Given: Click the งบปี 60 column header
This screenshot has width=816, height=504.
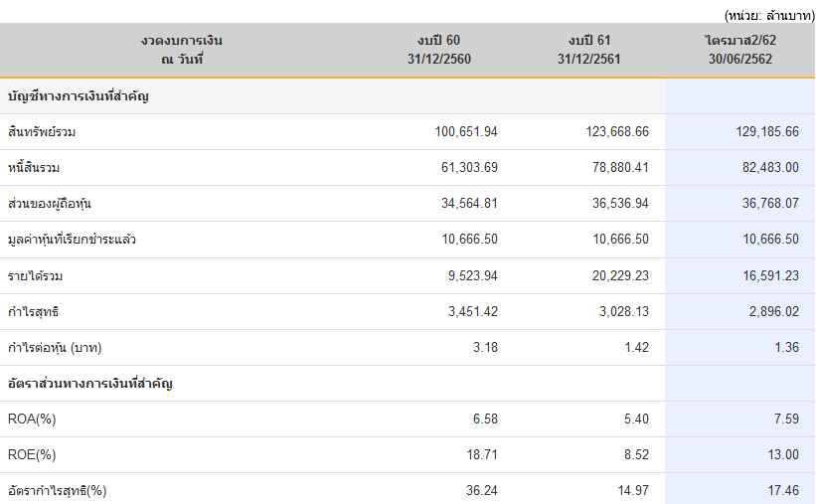Looking at the screenshot, I should tap(438, 50).
